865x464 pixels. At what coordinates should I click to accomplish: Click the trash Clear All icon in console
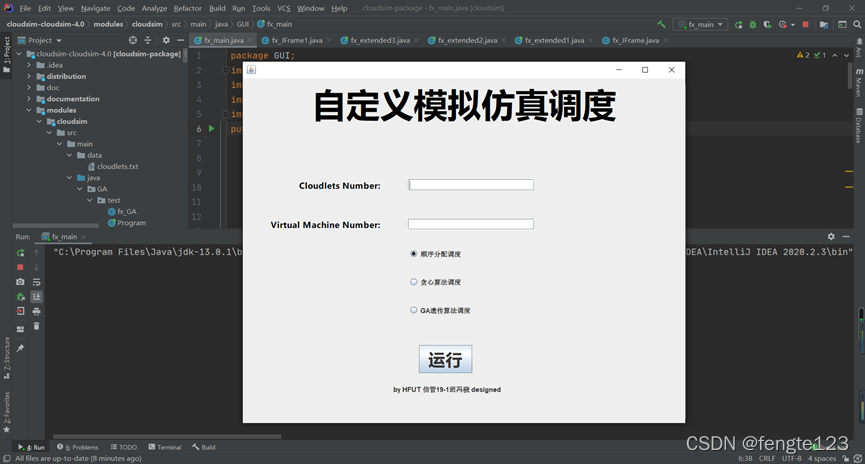(36, 326)
